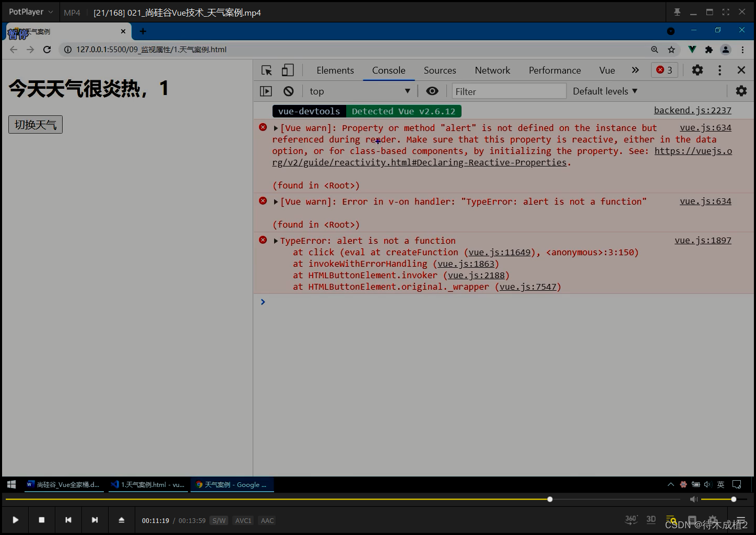
Task: Skip to the previous file
Action: coord(68,520)
